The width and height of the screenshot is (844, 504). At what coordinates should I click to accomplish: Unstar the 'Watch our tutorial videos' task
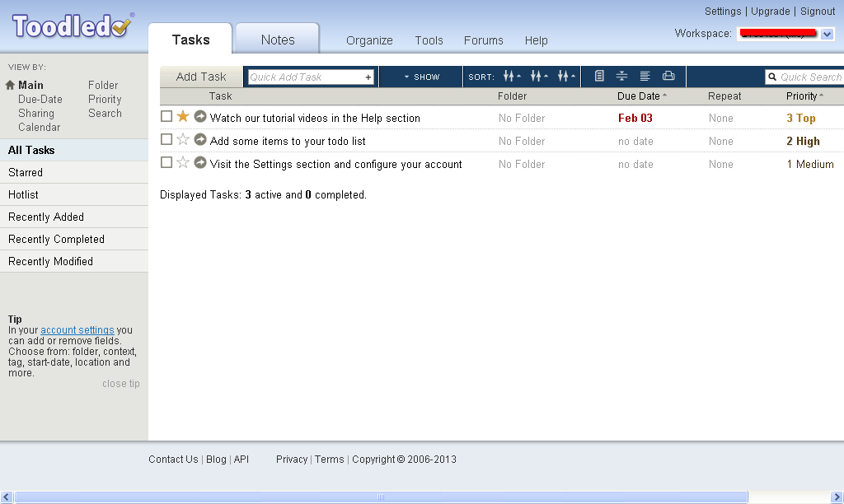[x=183, y=116]
